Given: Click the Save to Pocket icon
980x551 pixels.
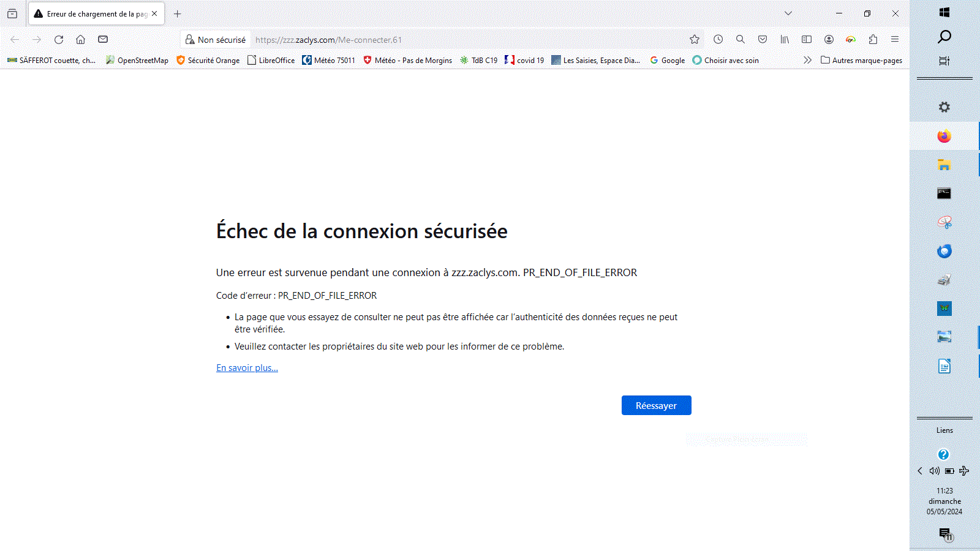Looking at the screenshot, I should coord(763,40).
